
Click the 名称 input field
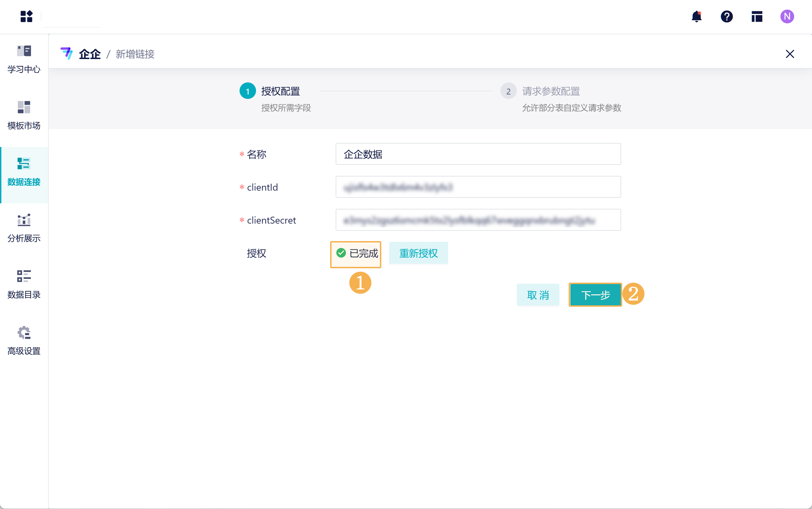point(478,154)
